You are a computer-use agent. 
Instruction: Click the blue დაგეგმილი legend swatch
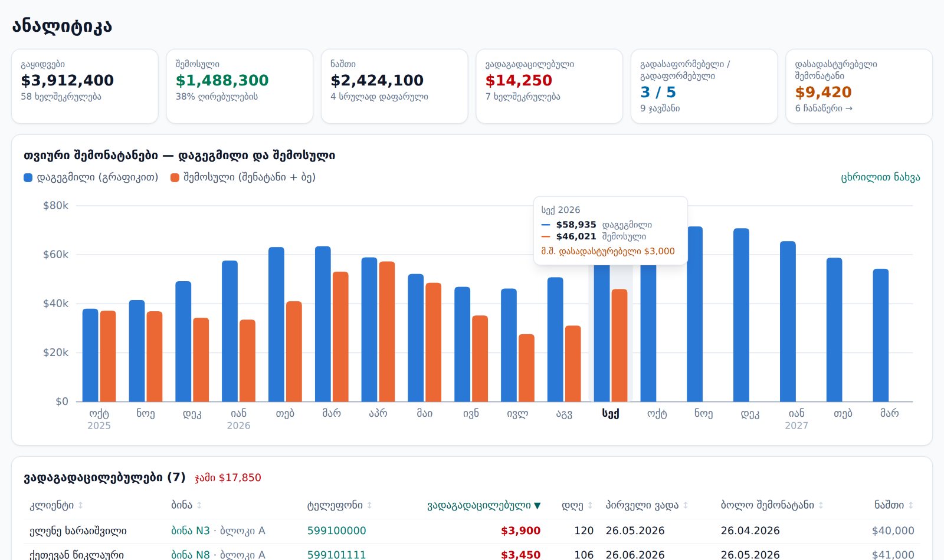(x=28, y=177)
